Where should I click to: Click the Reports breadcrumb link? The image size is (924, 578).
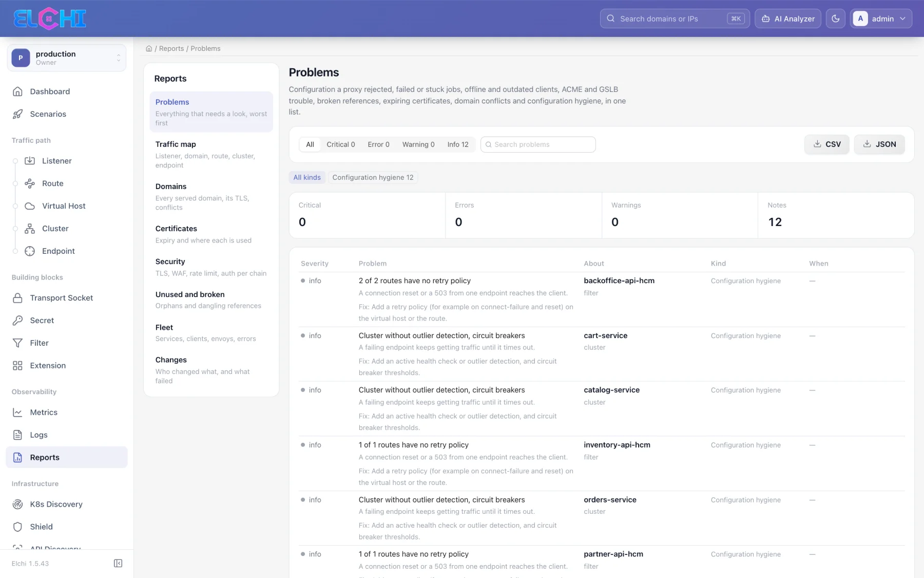pyautogui.click(x=171, y=48)
